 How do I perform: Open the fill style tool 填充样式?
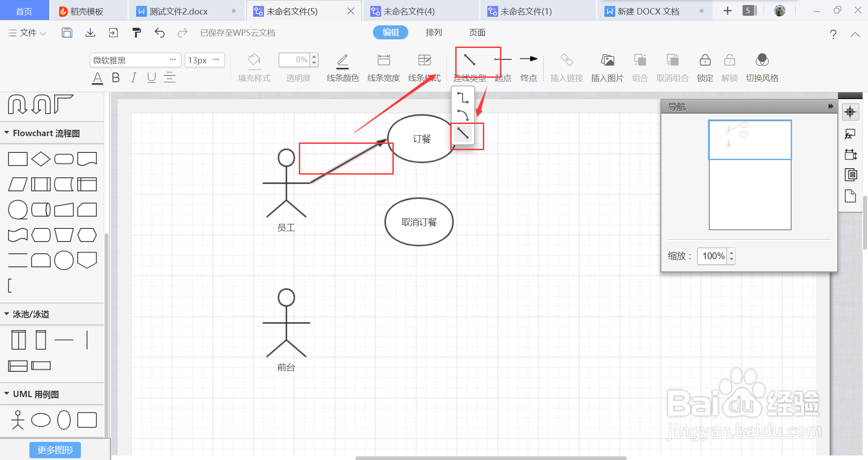click(x=254, y=68)
